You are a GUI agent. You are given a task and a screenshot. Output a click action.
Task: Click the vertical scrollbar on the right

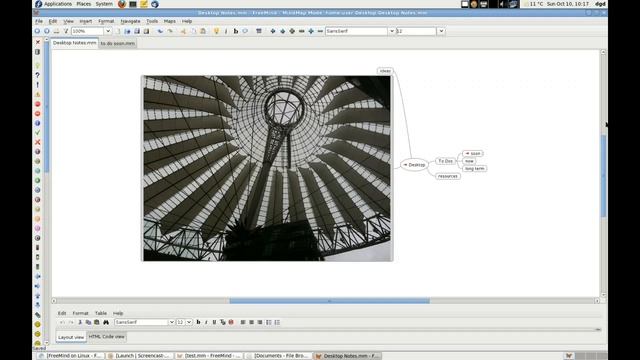pyautogui.click(x=603, y=176)
